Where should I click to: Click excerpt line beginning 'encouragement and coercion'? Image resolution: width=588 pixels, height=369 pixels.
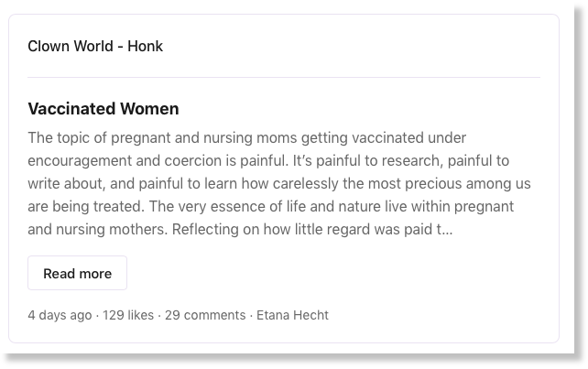268,160
